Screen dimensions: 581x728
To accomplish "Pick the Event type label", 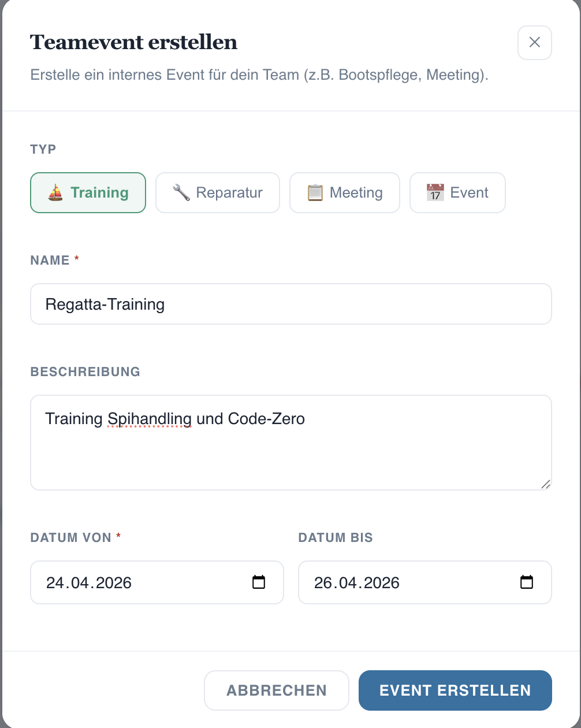I will [469, 192].
